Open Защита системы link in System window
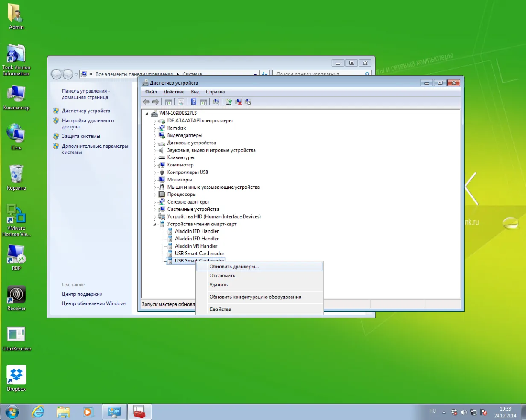This screenshot has width=526, height=420. (x=81, y=136)
